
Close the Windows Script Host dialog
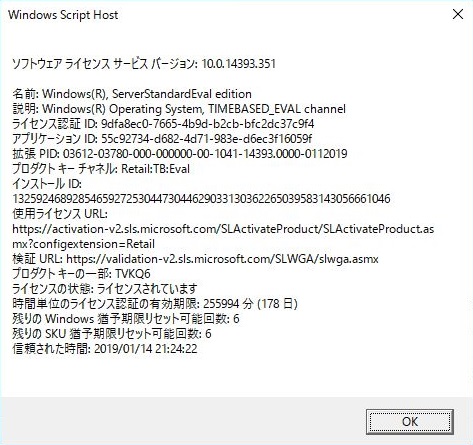tap(458, 14)
